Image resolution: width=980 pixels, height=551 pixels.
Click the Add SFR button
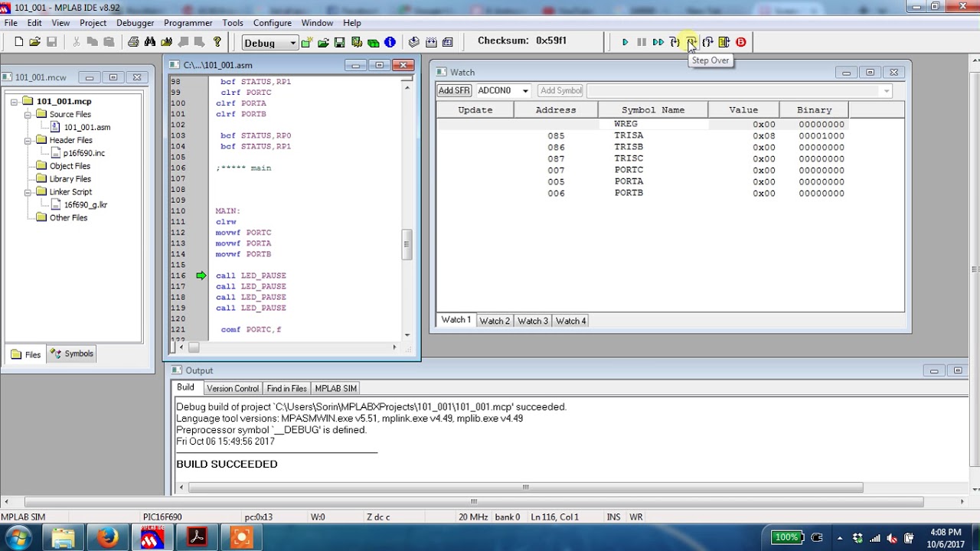click(454, 90)
